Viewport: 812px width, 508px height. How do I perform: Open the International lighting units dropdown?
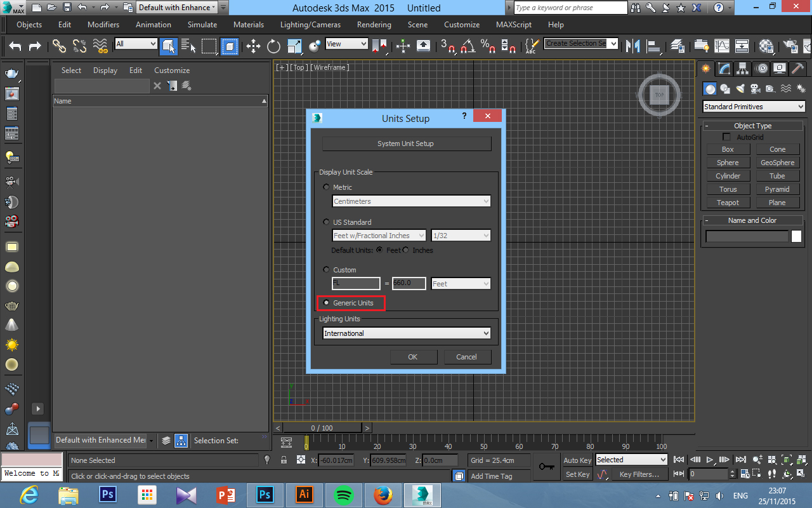click(406, 333)
